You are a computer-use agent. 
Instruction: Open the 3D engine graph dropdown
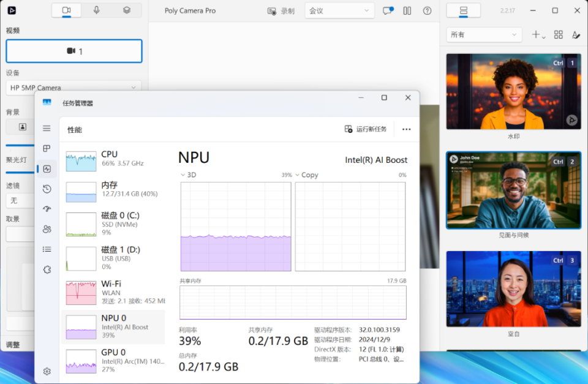click(189, 175)
